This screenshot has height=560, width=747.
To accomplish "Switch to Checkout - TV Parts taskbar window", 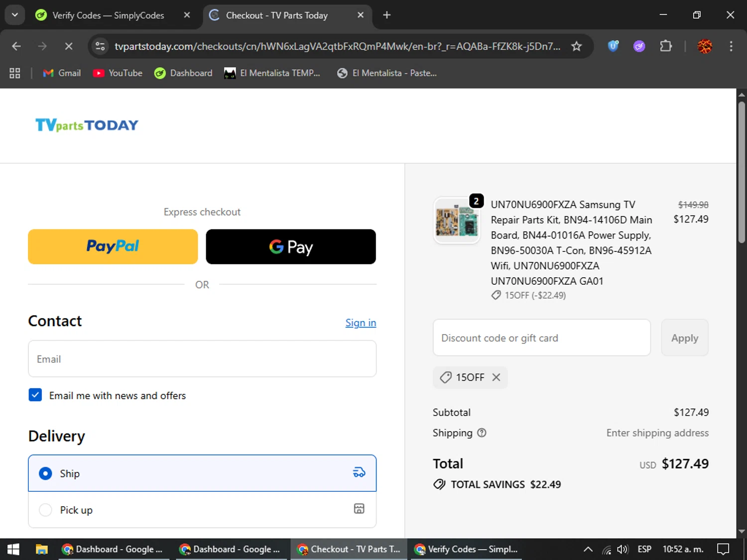I will (349, 549).
